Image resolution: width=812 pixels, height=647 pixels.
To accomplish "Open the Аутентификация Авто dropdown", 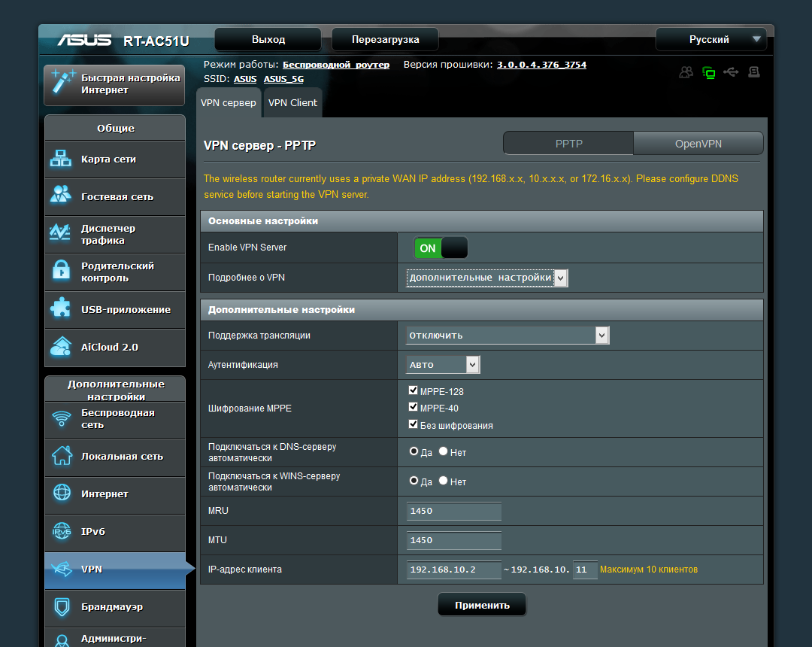I will pos(443,365).
